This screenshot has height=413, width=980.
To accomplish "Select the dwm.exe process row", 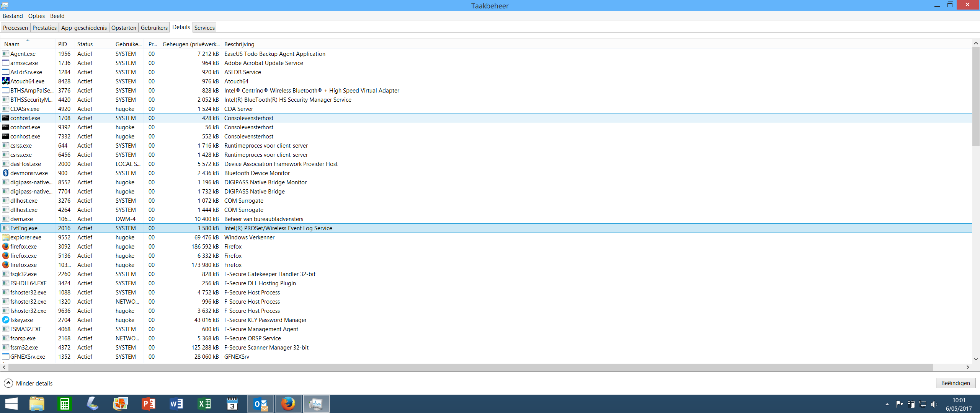I will click(486, 219).
